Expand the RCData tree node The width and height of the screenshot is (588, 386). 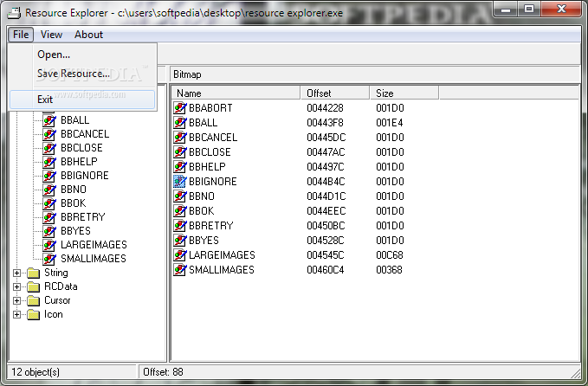click(x=16, y=286)
